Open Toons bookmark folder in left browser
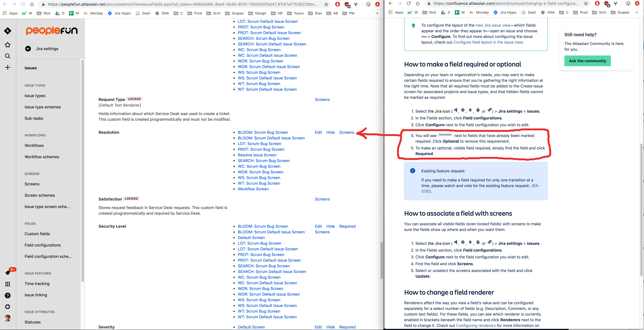Image resolution: width=644 pixels, height=330 pixels. tap(295, 13)
